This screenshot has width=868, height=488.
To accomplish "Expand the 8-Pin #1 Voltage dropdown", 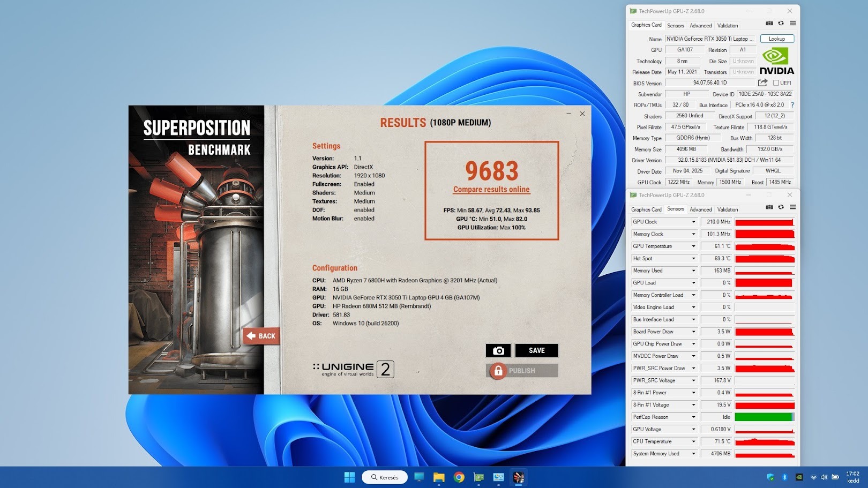I will pos(693,405).
